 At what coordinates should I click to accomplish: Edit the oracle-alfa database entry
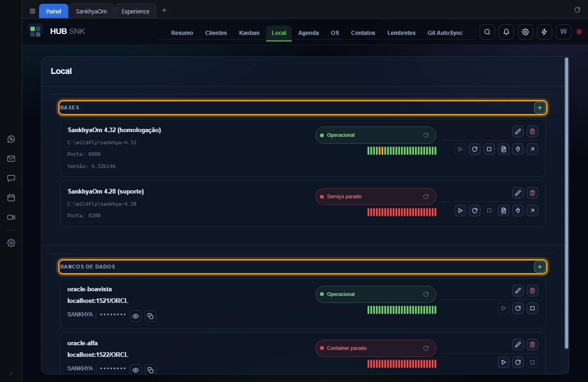[x=518, y=345]
